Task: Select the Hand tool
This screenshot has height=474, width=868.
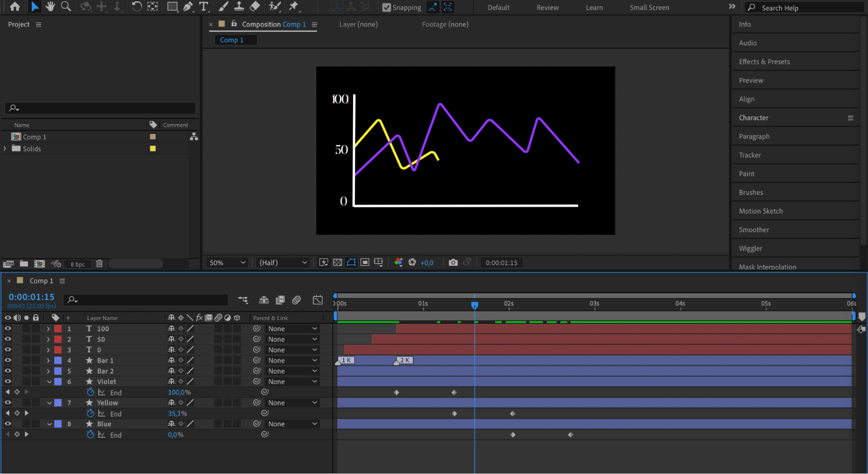Action: (x=50, y=7)
